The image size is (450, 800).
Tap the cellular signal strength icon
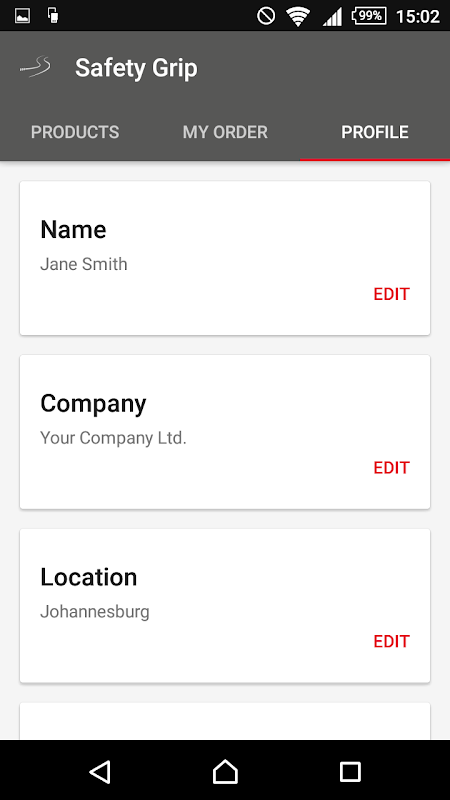pos(332,16)
